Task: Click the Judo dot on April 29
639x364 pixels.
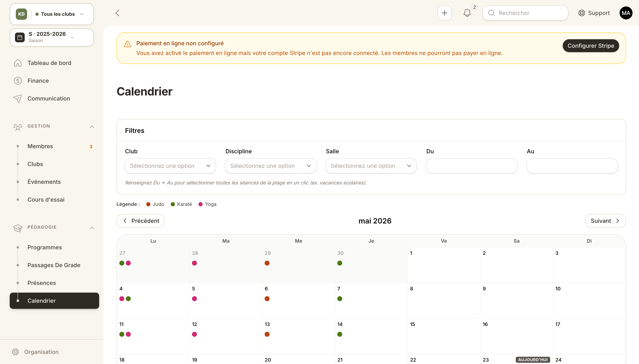Action: tap(267, 263)
